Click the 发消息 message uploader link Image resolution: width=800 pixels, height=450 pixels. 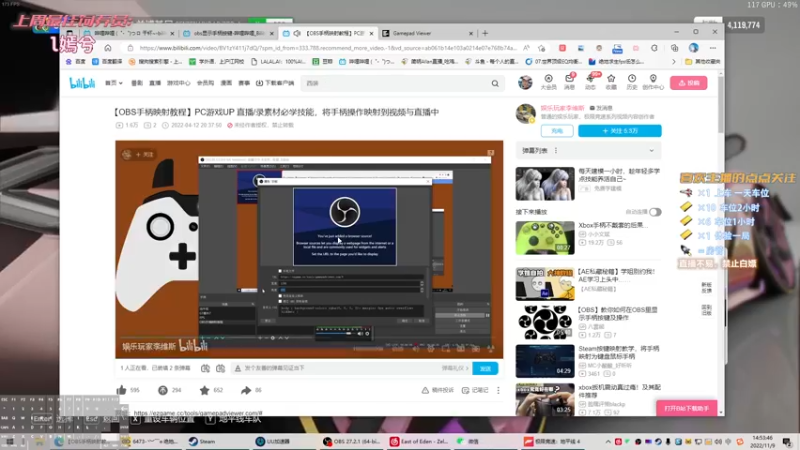tap(601, 108)
